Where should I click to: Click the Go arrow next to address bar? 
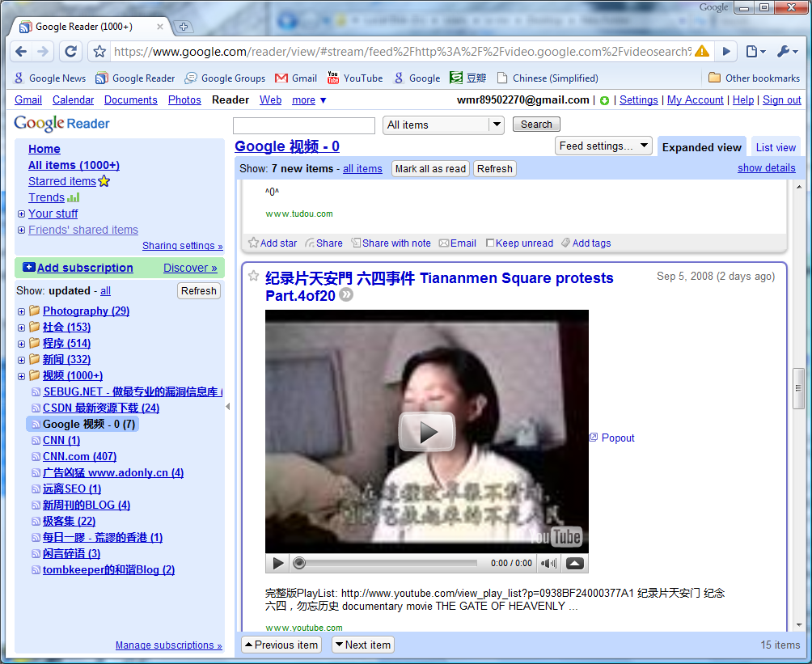point(726,51)
